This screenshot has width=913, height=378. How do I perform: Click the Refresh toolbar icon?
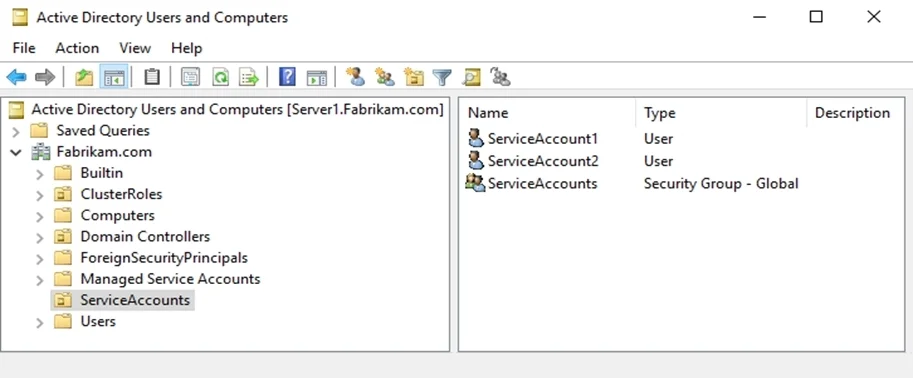click(x=221, y=77)
